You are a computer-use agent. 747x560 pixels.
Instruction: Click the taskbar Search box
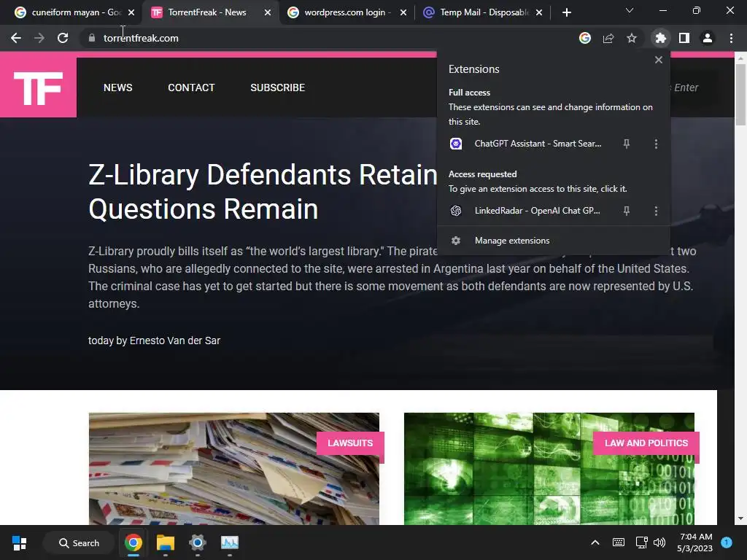(79, 542)
